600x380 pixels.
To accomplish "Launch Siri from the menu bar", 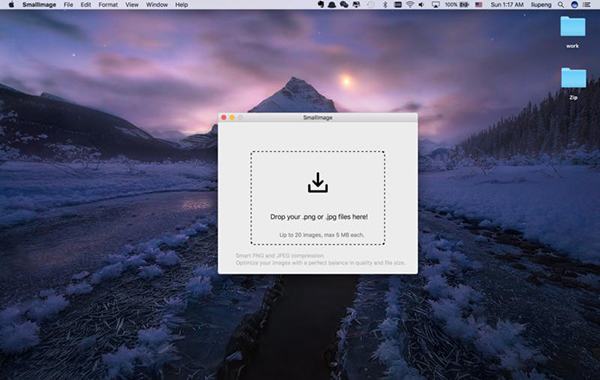I will (x=574, y=5).
